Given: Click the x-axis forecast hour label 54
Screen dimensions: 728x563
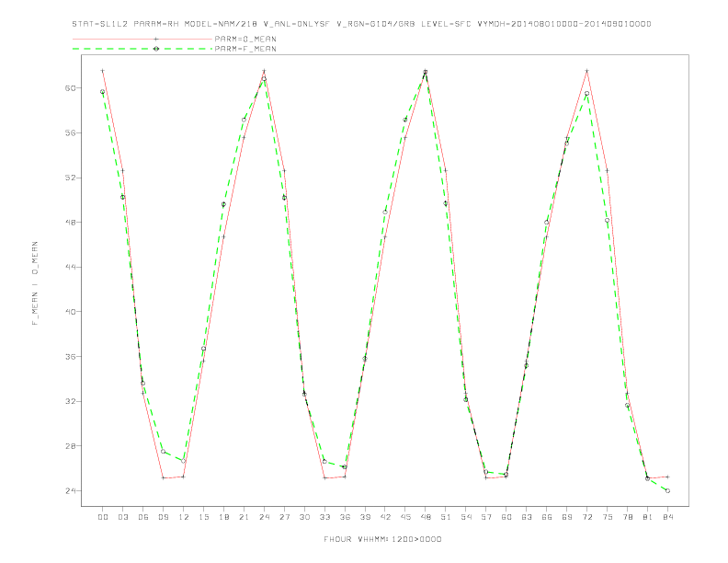Looking at the screenshot, I should pyautogui.click(x=466, y=517).
